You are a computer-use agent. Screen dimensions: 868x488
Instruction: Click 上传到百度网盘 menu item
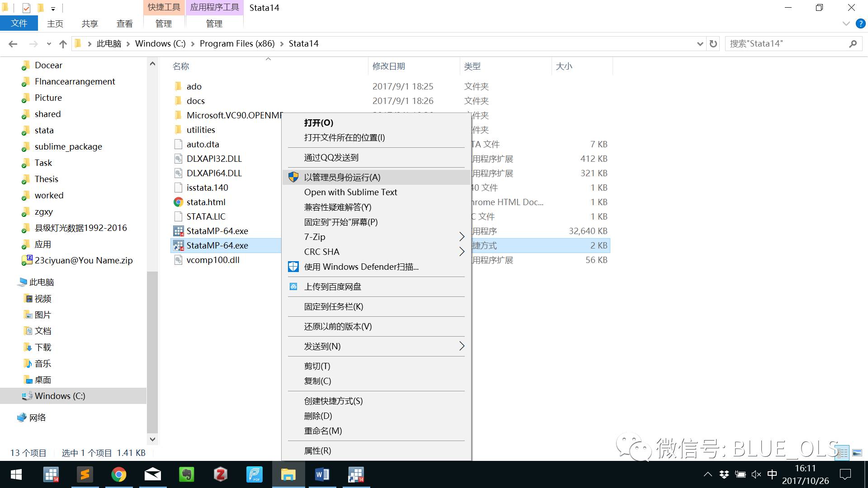pos(332,286)
